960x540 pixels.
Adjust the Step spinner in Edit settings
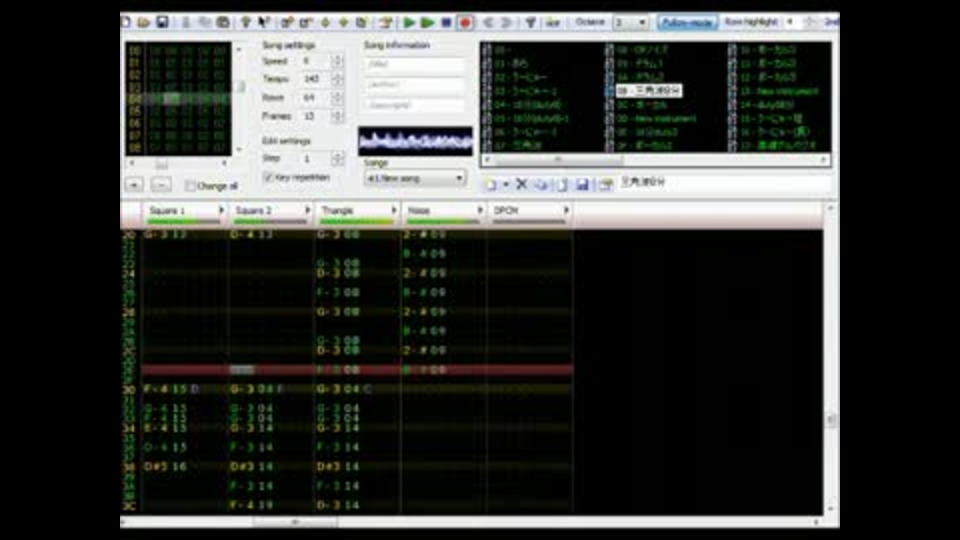tap(337, 159)
